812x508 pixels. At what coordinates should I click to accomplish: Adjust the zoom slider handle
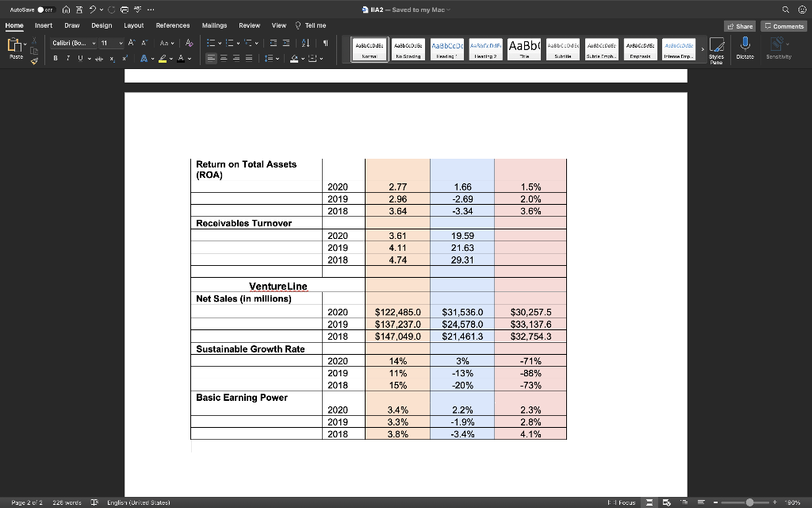(x=749, y=502)
